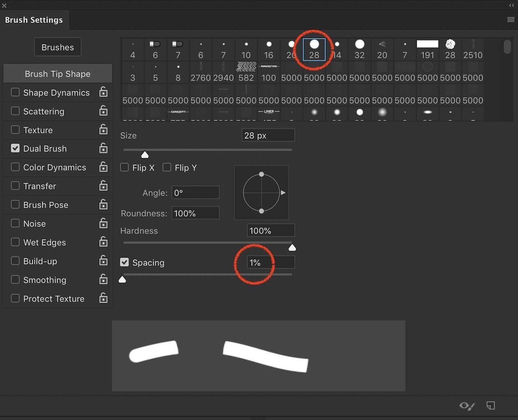
Task: Enable Flip X
Action: click(124, 167)
